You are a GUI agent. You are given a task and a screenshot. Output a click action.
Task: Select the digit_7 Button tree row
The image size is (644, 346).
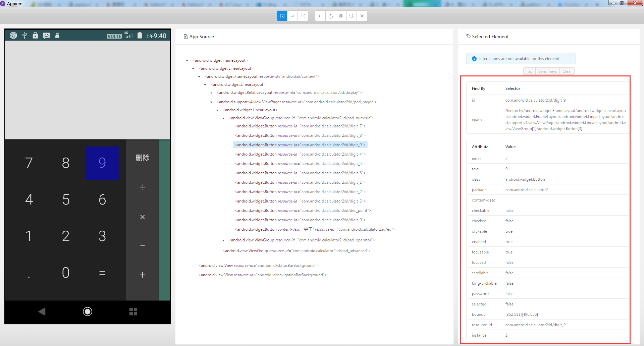click(x=300, y=126)
